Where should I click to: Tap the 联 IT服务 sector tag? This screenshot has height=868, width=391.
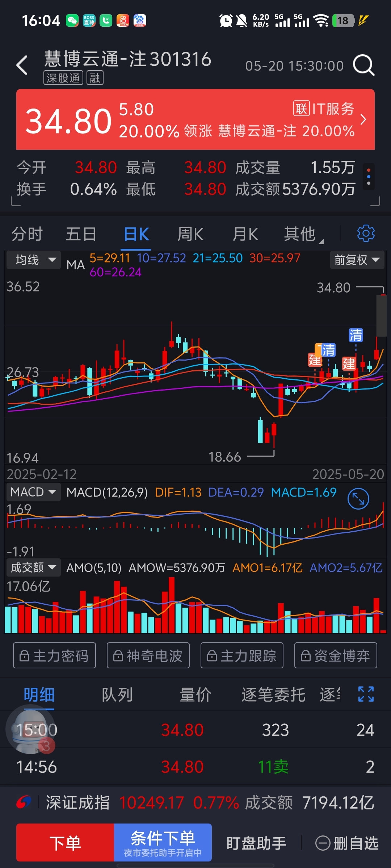tap(324, 109)
